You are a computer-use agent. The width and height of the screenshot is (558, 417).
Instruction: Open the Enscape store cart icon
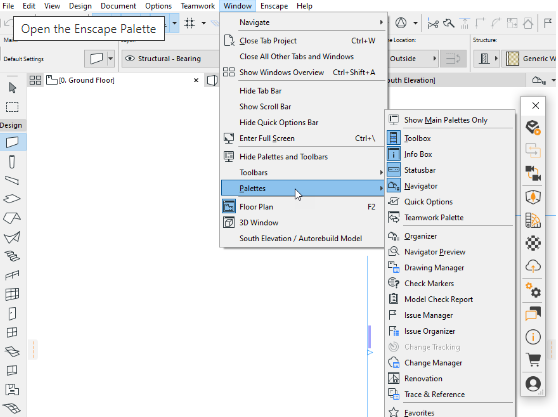click(533, 360)
